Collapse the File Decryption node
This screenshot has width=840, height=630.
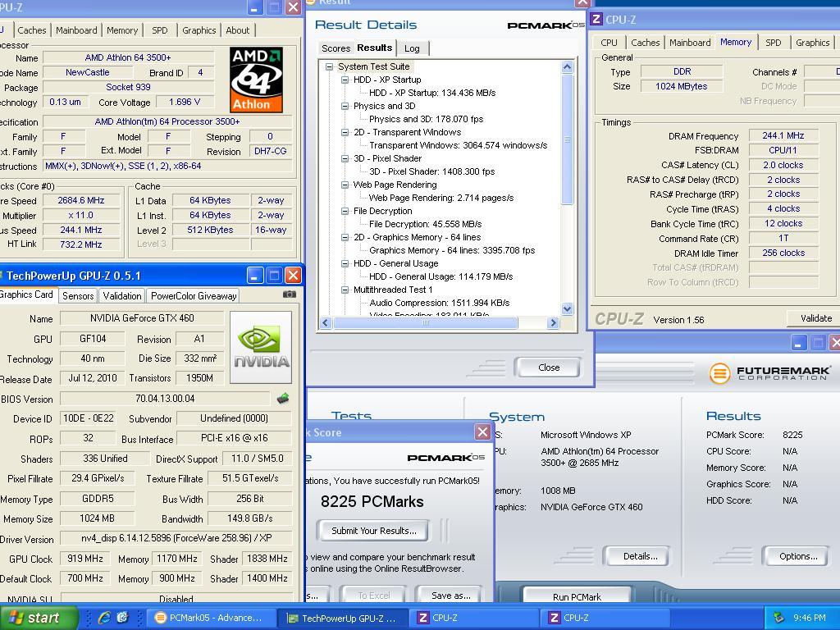(x=345, y=211)
